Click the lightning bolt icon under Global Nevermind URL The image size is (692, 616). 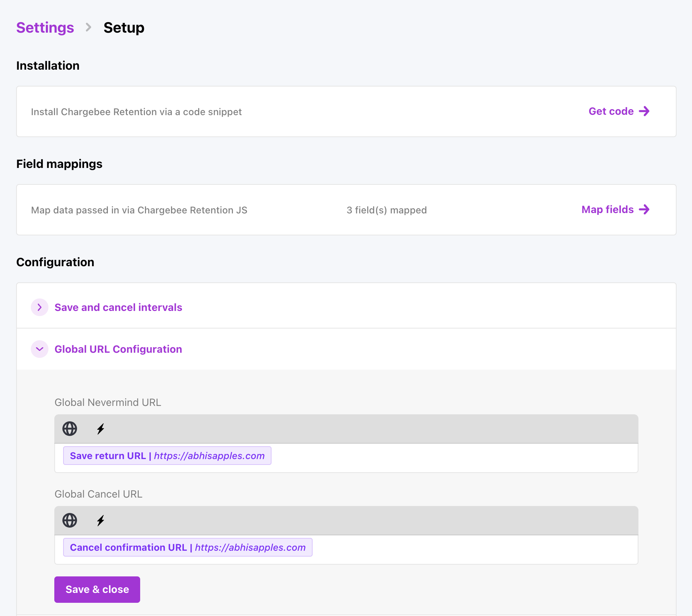tap(101, 429)
